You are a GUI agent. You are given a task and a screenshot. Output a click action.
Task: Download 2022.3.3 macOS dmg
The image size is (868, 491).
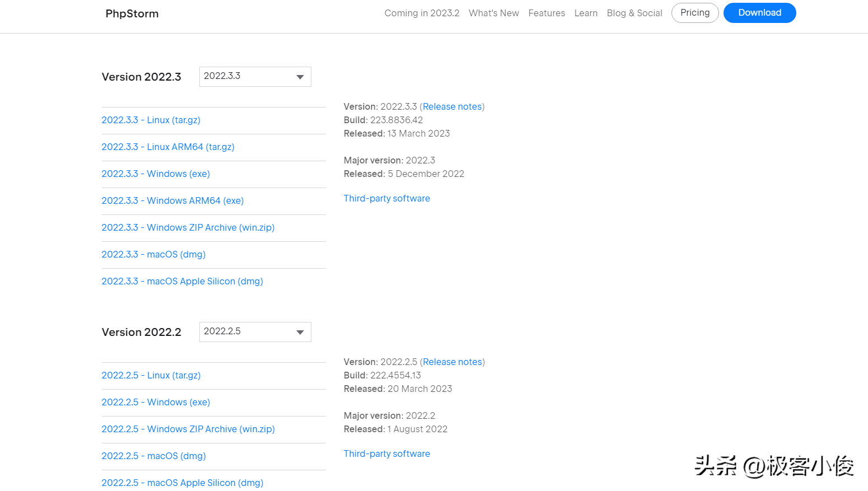pos(153,254)
